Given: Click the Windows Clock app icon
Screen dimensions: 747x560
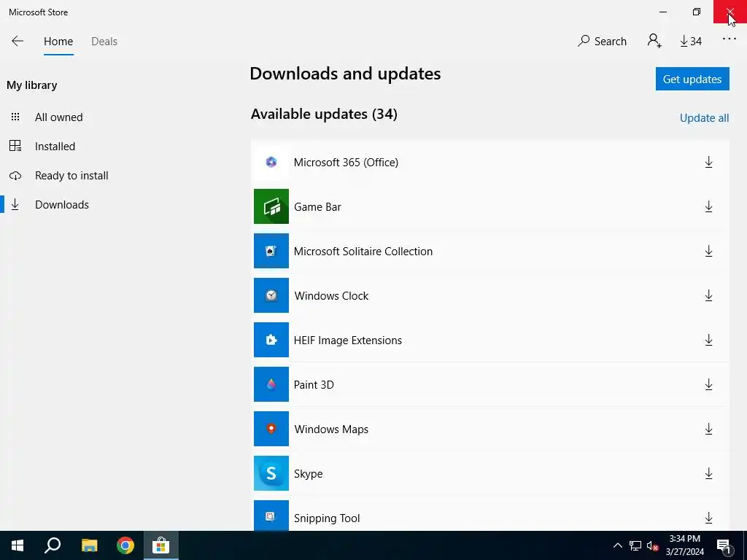Looking at the screenshot, I should coord(271,295).
